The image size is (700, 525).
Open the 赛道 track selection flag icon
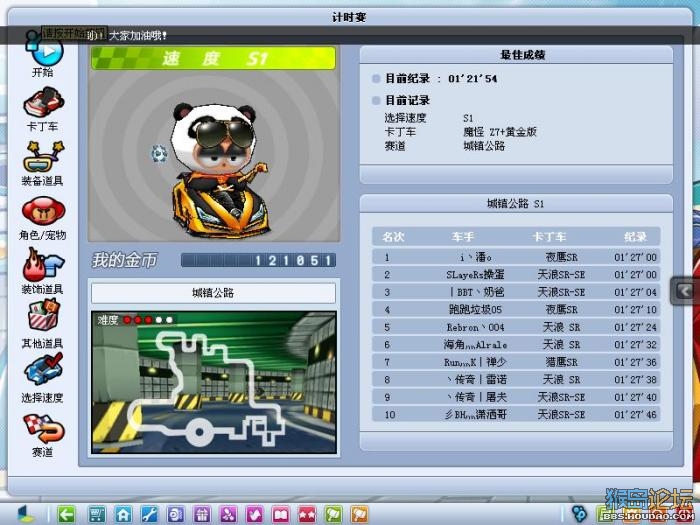pyautogui.click(x=44, y=429)
